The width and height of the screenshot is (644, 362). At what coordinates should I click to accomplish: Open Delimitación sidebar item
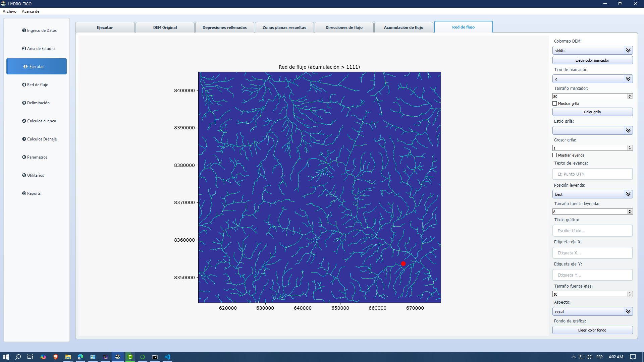click(x=36, y=103)
